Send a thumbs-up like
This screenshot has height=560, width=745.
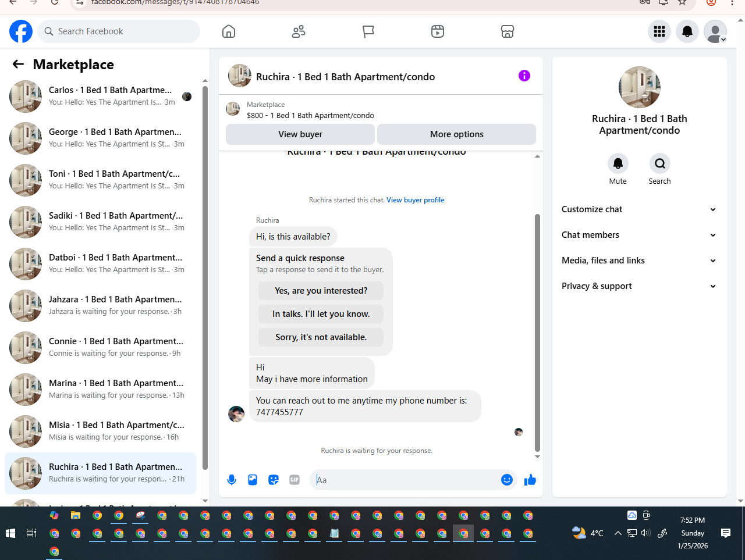point(530,480)
